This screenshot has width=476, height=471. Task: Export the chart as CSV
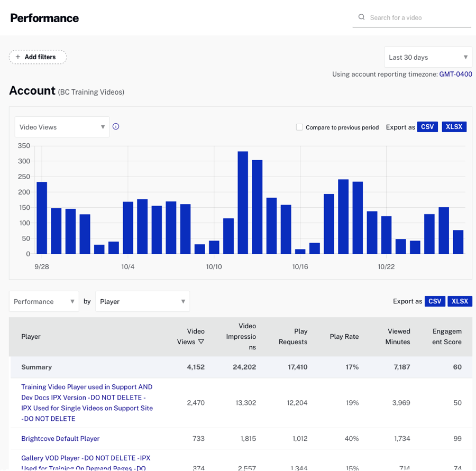coord(427,126)
